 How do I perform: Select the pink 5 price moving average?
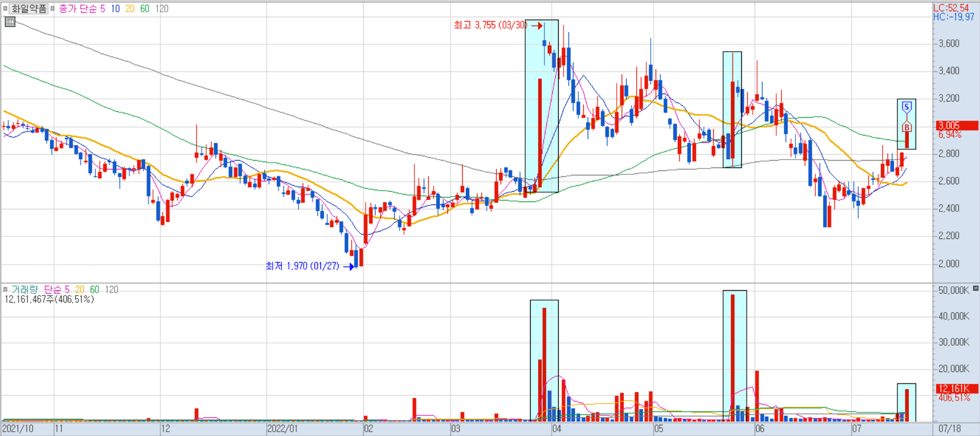(103, 8)
